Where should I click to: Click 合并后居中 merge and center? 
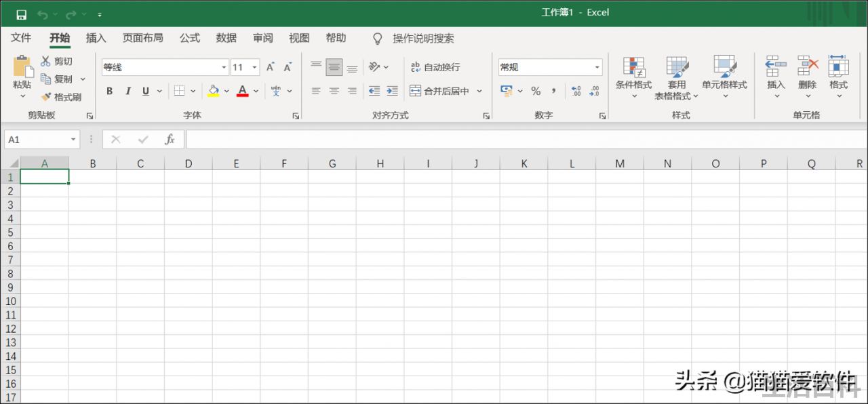pos(439,91)
